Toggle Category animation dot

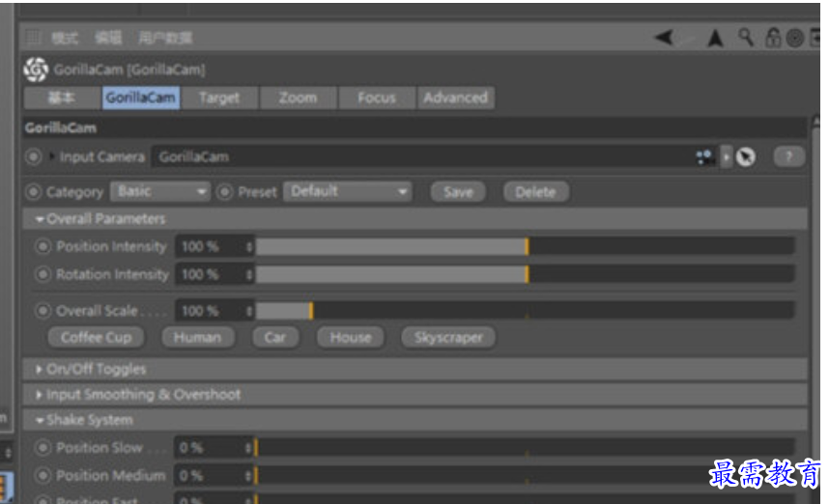point(33,192)
